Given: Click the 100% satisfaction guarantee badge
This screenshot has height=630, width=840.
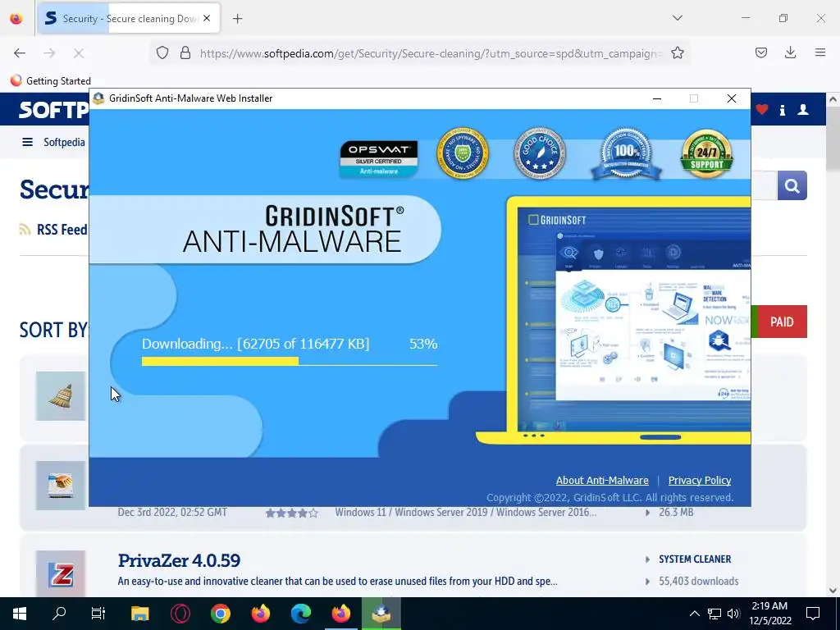Looking at the screenshot, I should [626, 153].
